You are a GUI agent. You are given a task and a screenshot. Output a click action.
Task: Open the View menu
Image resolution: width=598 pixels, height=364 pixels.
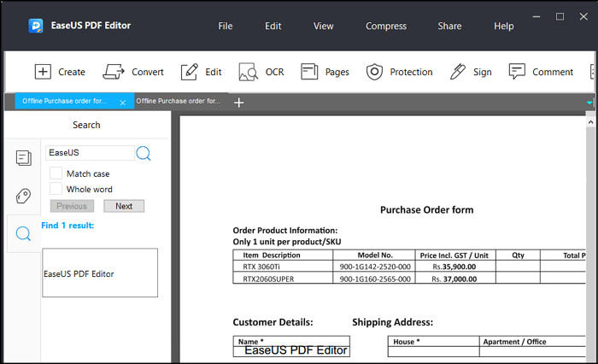[324, 26]
